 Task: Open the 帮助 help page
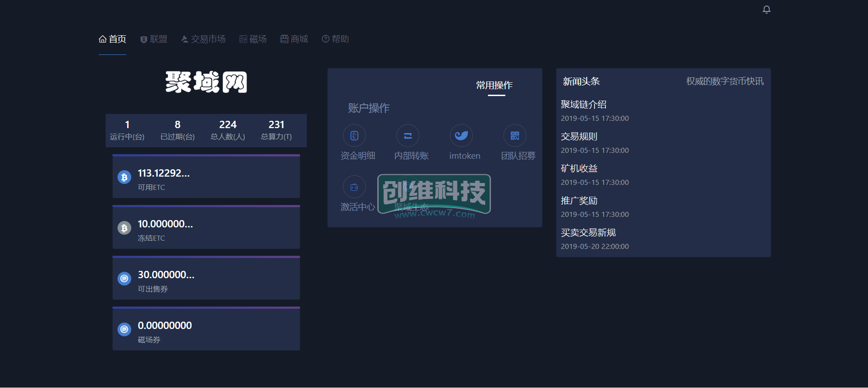pos(335,39)
